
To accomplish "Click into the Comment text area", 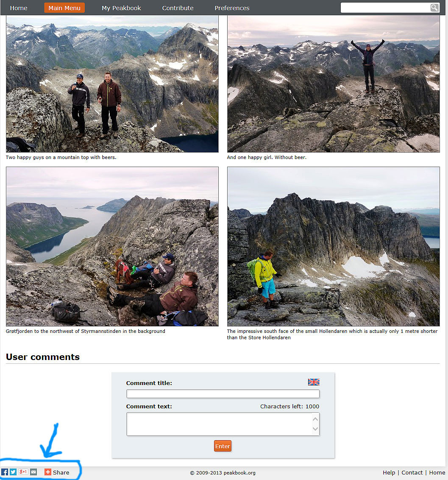I will pos(219,424).
